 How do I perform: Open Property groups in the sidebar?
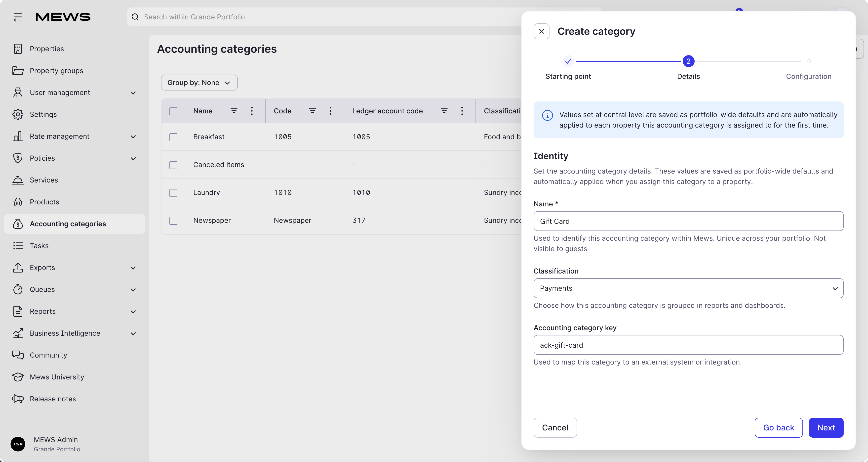pyautogui.click(x=75, y=70)
